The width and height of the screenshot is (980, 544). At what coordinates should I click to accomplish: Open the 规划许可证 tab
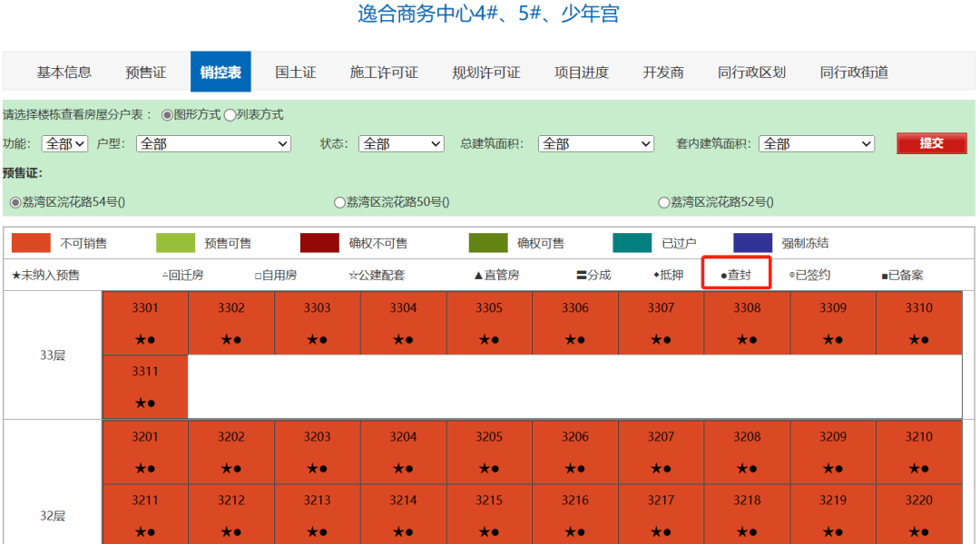pos(485,73)
